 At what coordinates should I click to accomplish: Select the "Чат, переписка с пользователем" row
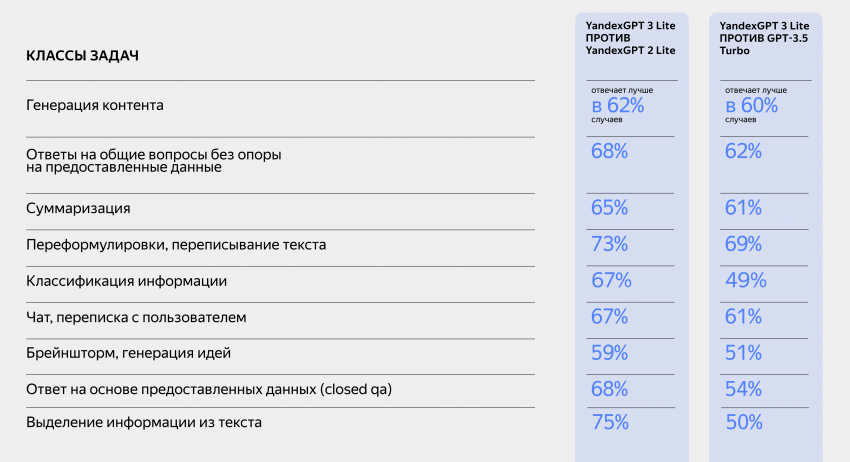click(136, 317)
